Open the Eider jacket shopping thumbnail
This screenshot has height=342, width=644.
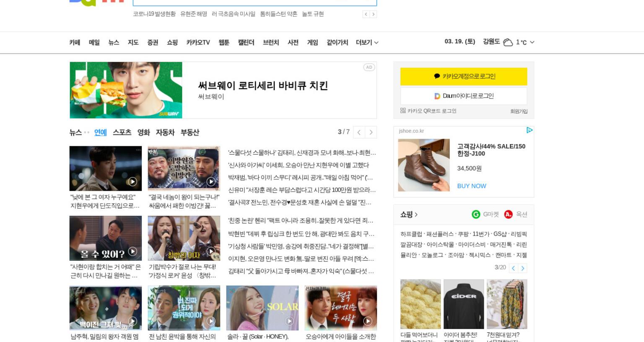pos(464,304)
